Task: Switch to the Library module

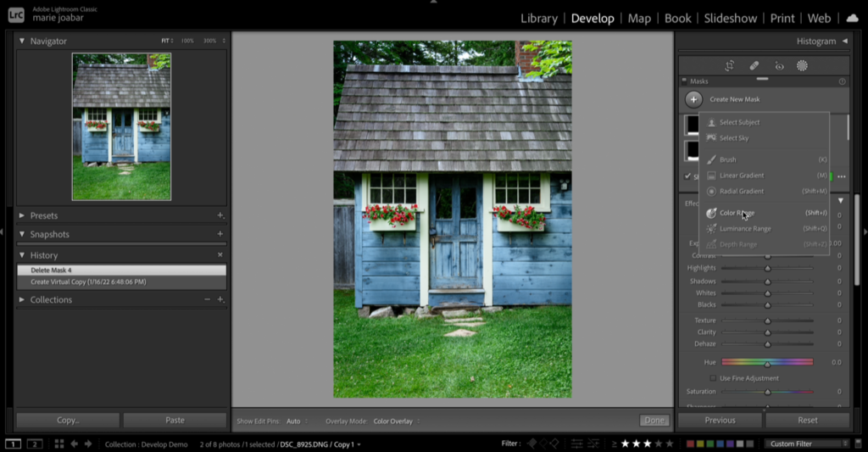Action: 538,18
